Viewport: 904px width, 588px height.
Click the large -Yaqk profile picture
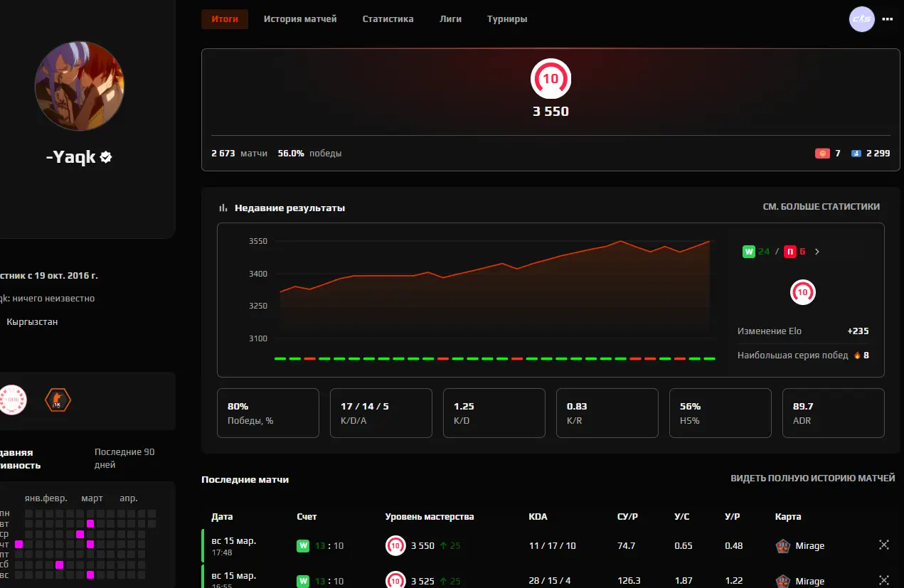pyautogui.click(x=80, y=85)
